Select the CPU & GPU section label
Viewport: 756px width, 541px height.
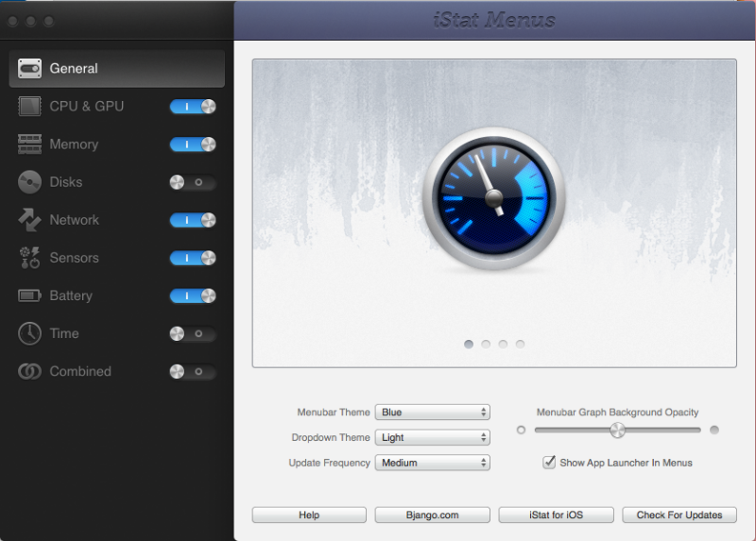coord(87,107)
